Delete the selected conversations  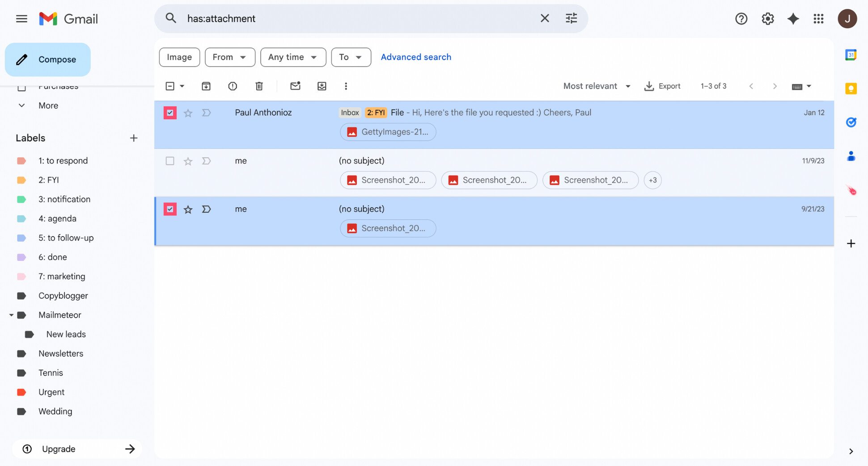click(x=259, y=86)
